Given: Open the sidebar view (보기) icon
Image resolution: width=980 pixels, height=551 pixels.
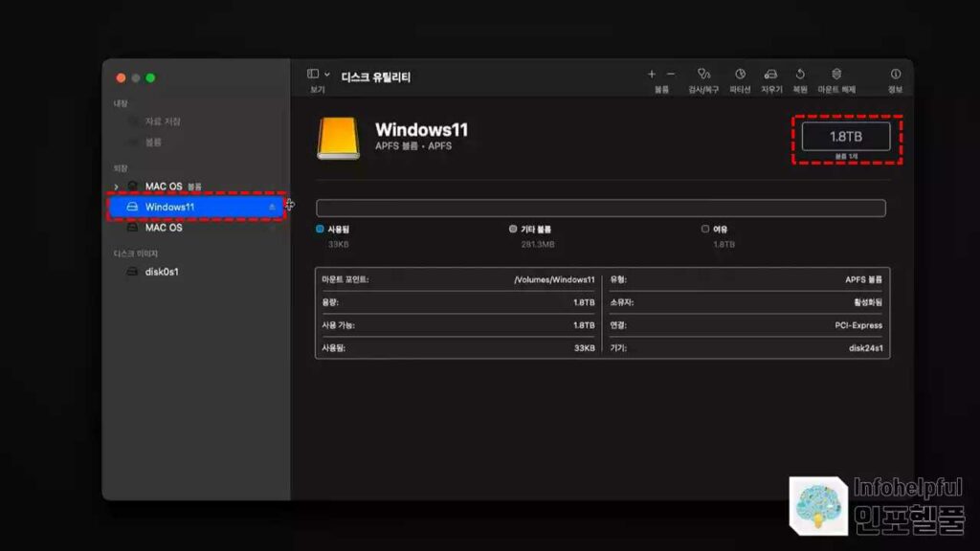Looking at the screenshot, I should (x=313, y=74).
